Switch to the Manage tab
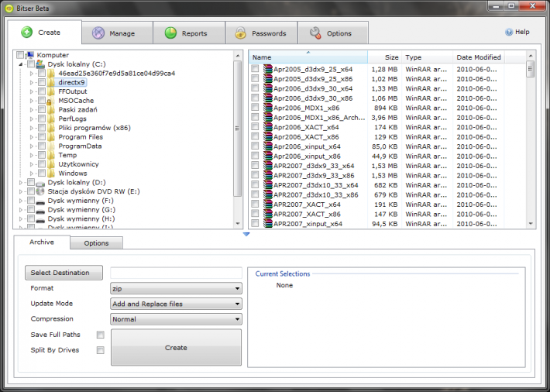The image size is (550, 392). tap(117, 33)
